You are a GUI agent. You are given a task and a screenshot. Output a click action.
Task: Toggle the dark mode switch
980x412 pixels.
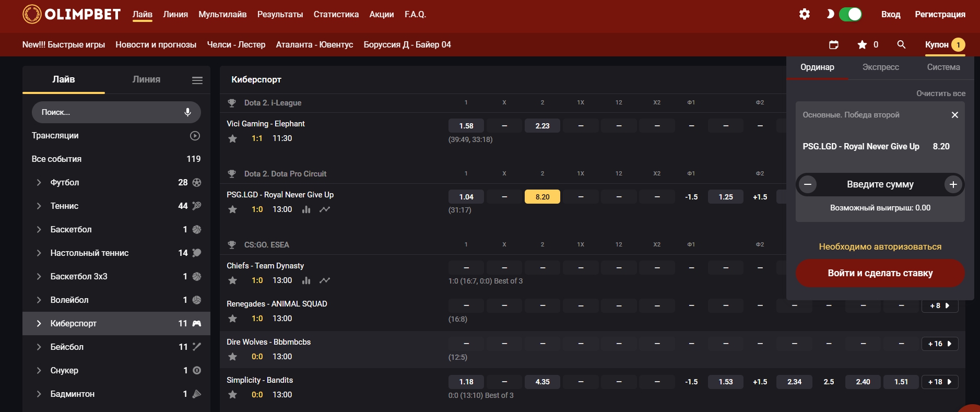pos(850,14)
